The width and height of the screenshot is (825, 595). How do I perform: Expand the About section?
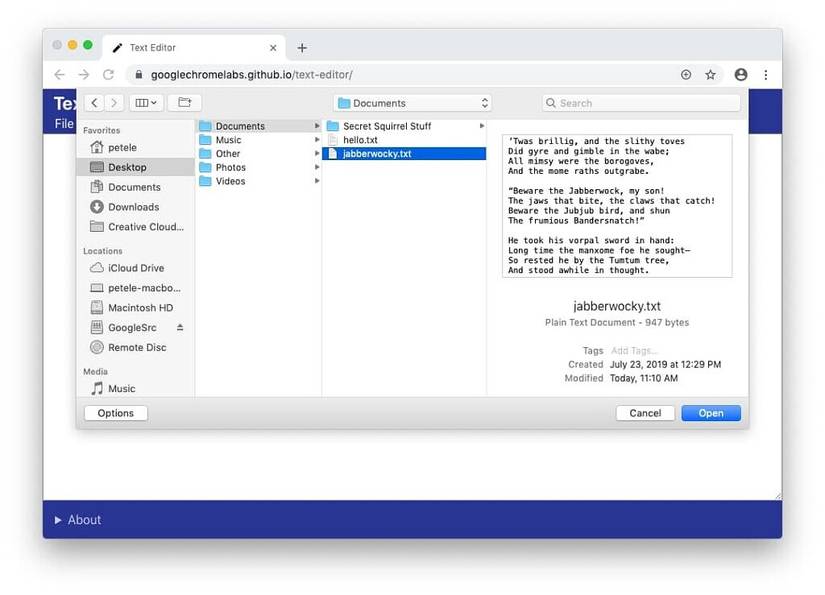(77, 520)
